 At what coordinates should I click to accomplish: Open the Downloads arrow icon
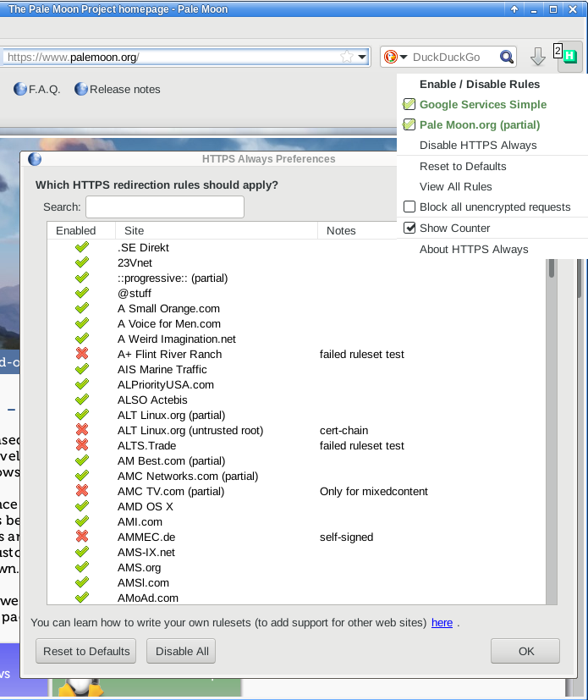click(x=538, y=57)
